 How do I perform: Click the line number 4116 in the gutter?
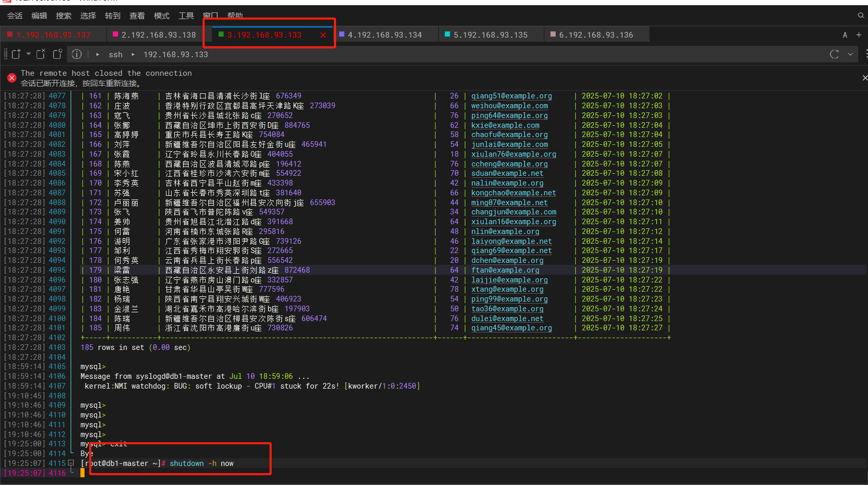(x=57, y=473)
